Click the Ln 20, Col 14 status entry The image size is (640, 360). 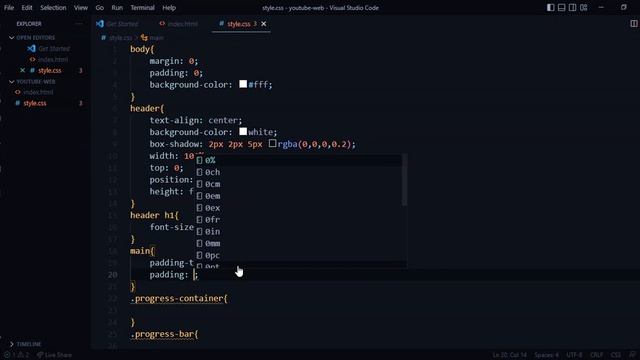click(x=509, y=355)
